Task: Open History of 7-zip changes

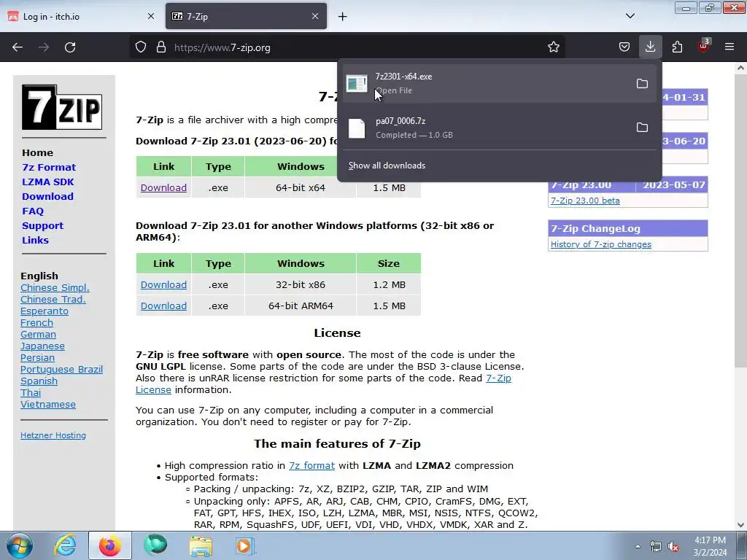Action: coord(601,244)
